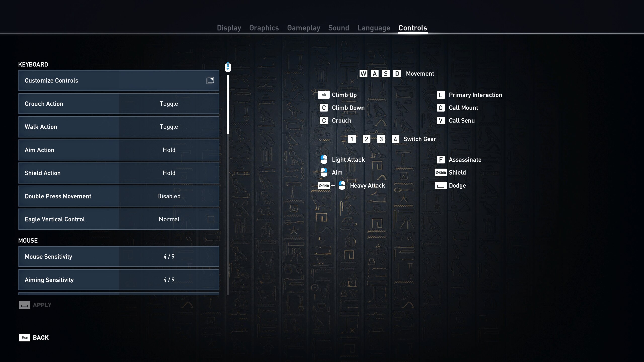Toggle Crouch Action to Toggle
Viewport: 644px width, 362px height.
(x=168, y=103)
